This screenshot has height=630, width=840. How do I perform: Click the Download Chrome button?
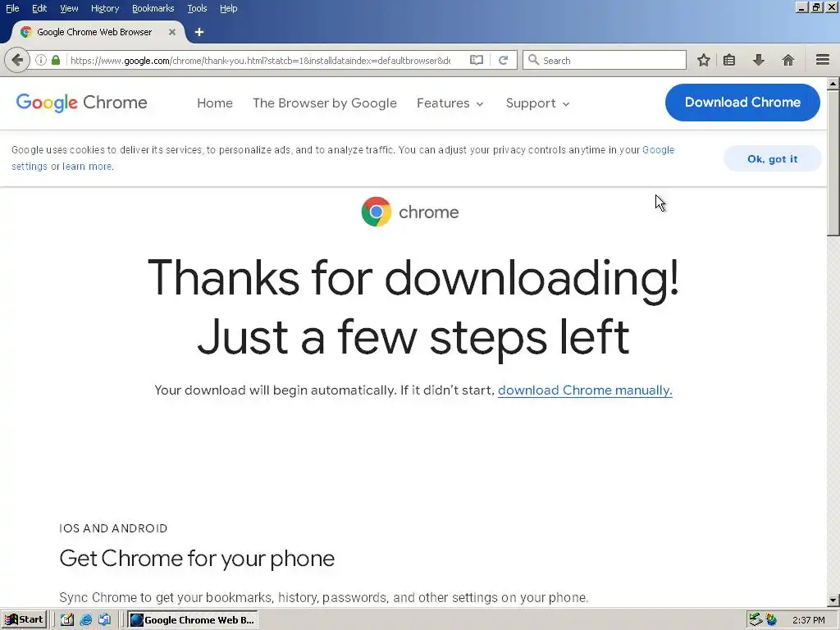click(742, 103)
